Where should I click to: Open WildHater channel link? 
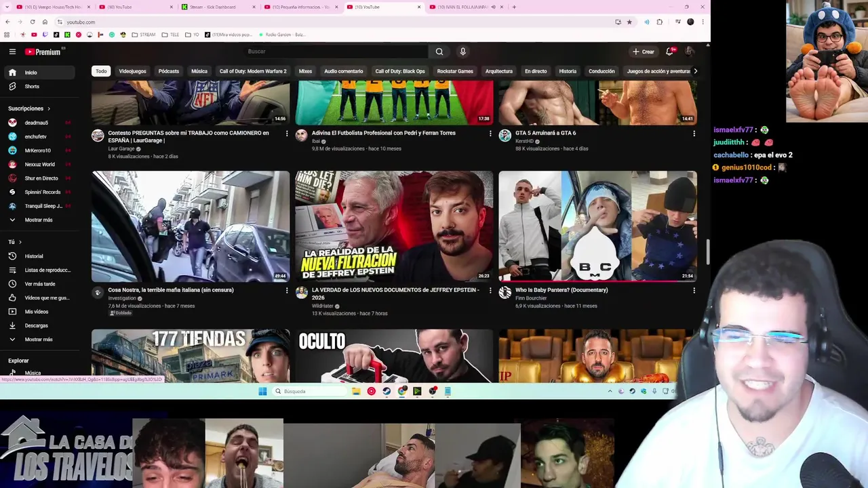coord(323,306)
